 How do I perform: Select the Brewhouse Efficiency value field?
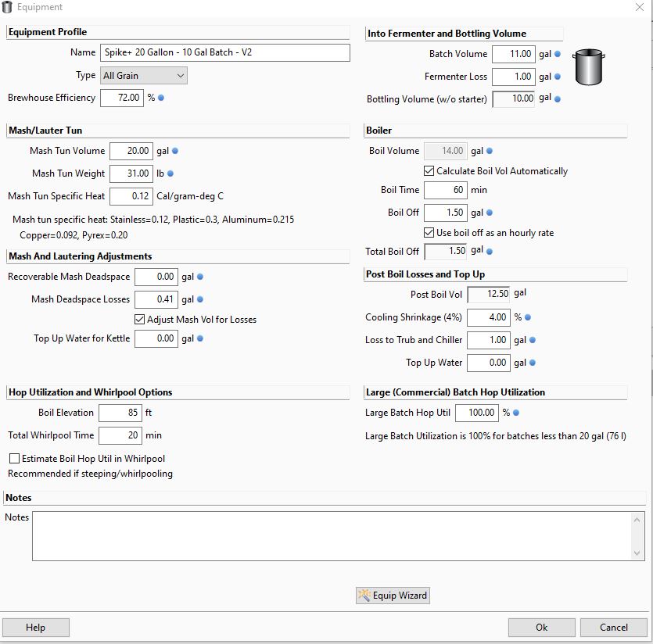(x=122, y=98)
